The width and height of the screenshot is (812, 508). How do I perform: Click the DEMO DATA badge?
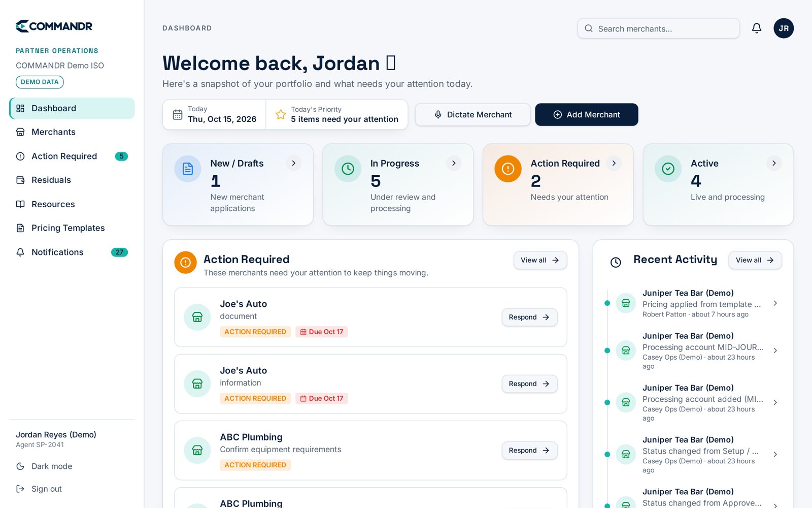[40, 82]
